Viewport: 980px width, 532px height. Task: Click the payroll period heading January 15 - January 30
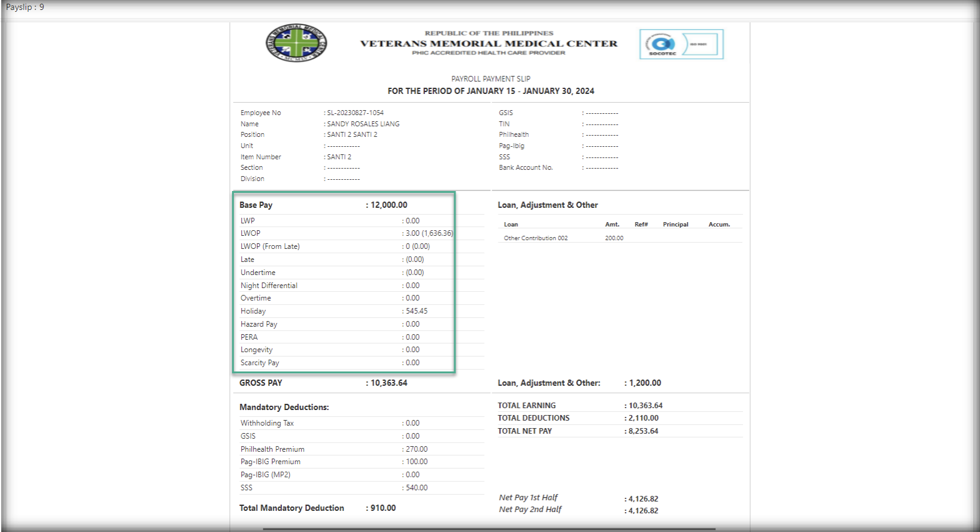pyautogui.click(x=490, y=91)
